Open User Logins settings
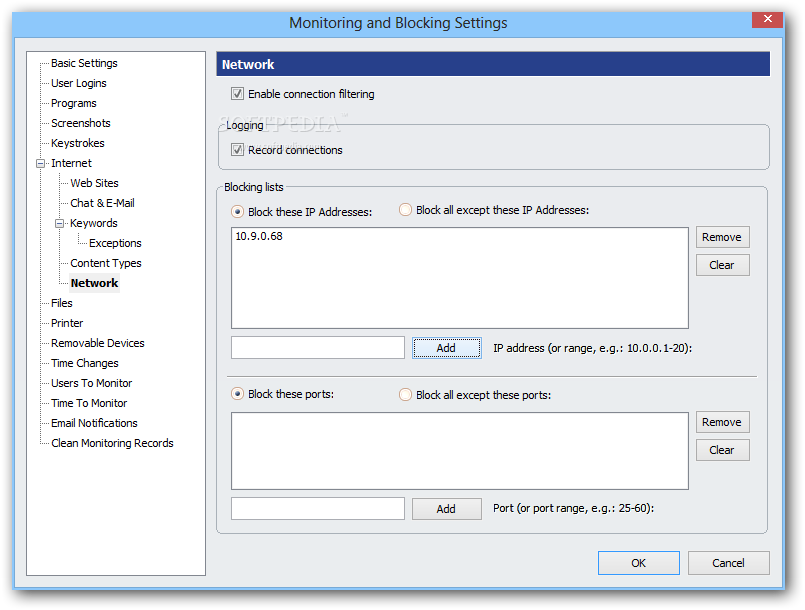Image resolution: width=805 pixels, height=610 pixels. coord(79,83)
